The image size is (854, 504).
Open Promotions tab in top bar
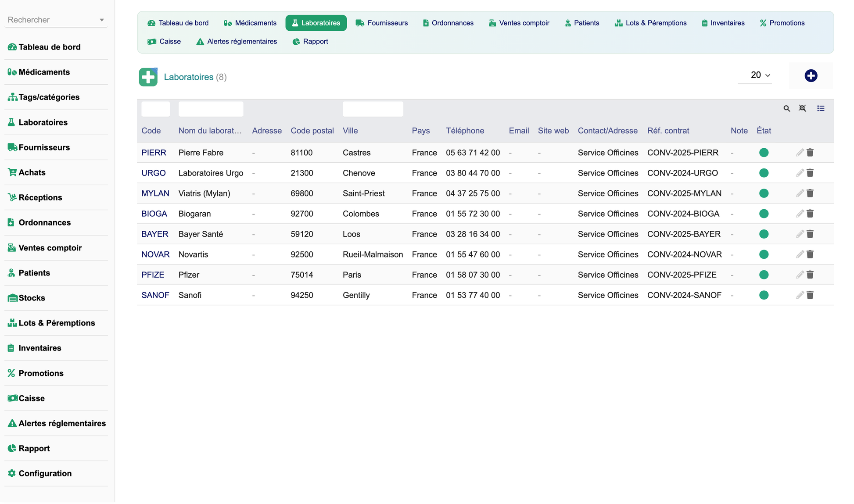tap(782, 23)
